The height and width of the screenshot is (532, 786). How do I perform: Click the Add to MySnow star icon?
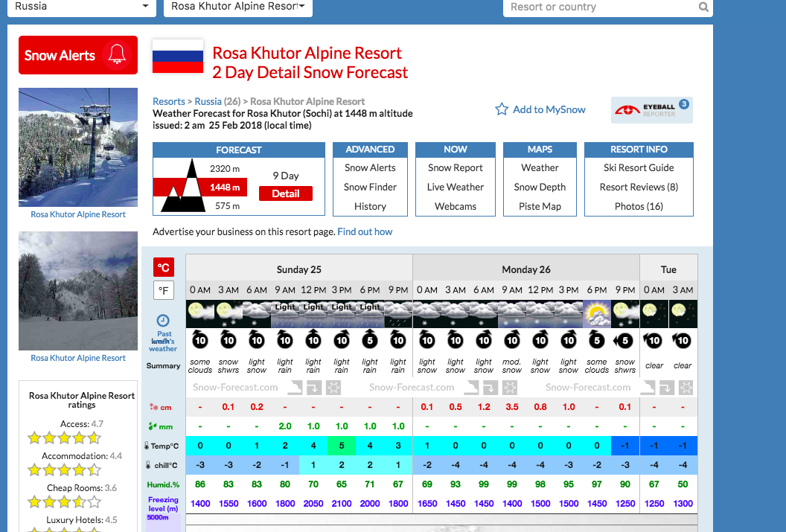[x=501, y=109]
